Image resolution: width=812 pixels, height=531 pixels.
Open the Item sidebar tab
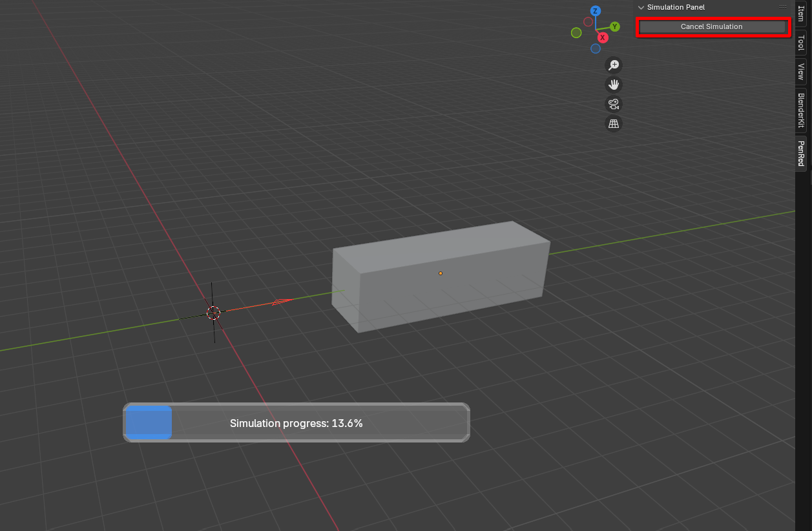point(801,14)
